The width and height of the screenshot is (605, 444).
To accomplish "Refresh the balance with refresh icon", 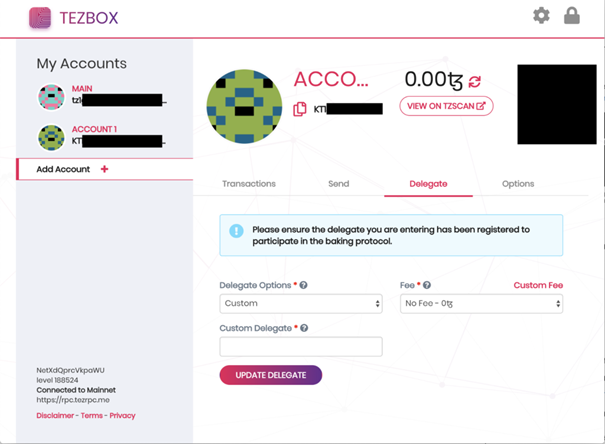I will [x=475, y=81].
